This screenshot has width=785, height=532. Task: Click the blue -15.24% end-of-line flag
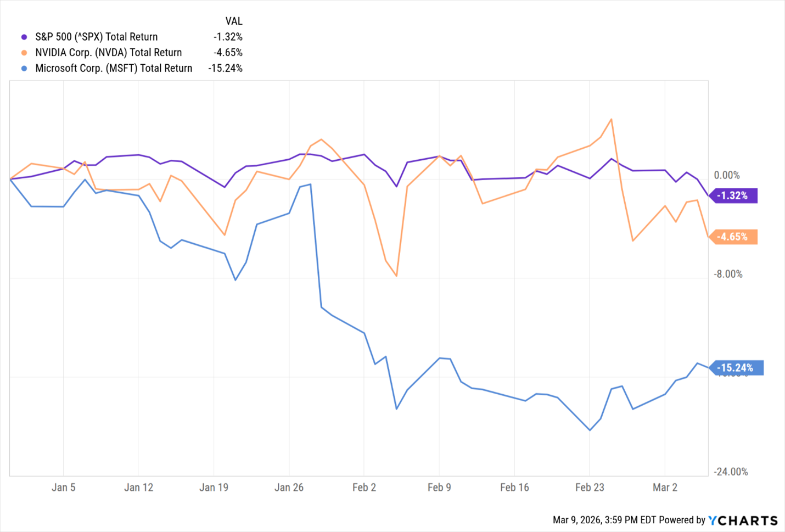coord(736,368)
